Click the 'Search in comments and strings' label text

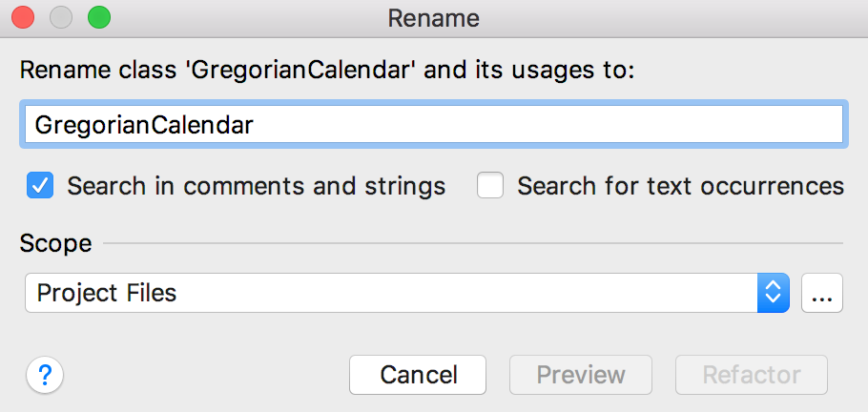click(256, 186)
